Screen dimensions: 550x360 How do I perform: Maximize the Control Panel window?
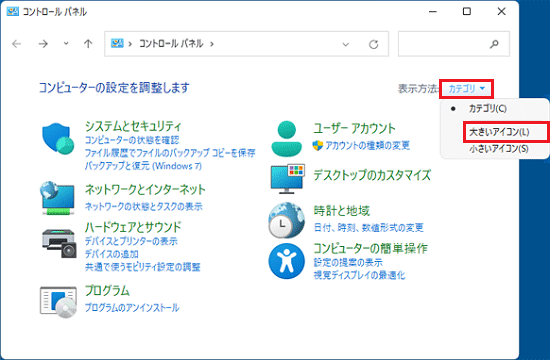467,12
